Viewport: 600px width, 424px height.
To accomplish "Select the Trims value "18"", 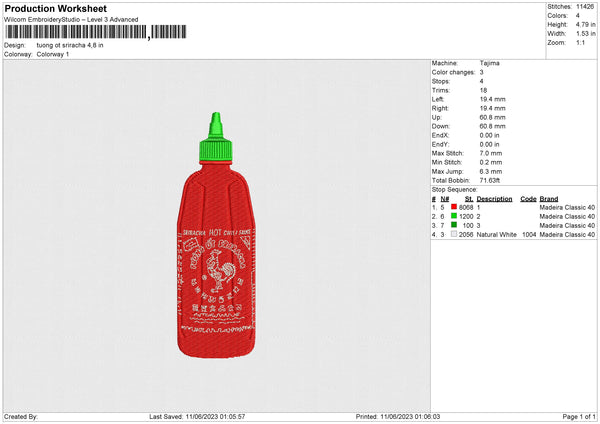I will 483,90.
